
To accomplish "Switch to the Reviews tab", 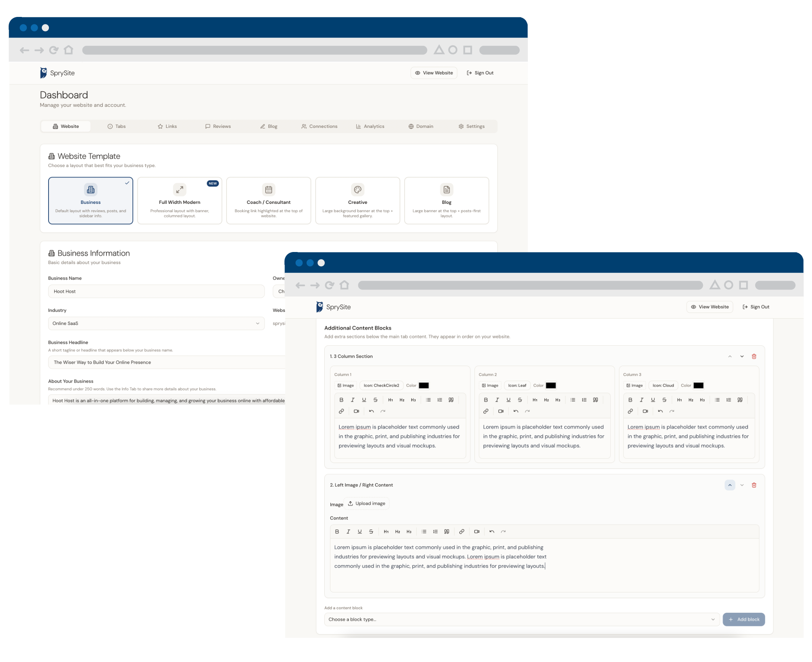I will point(218,126).
